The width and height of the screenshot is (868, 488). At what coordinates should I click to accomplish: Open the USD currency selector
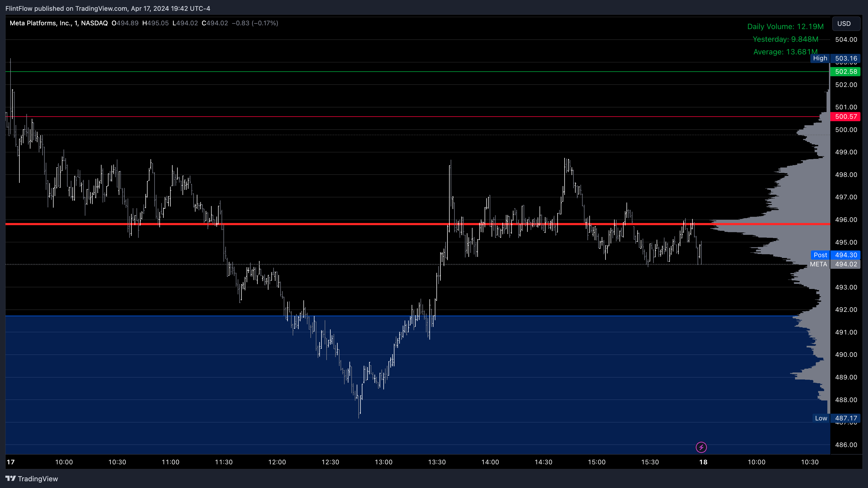point(846,24)
